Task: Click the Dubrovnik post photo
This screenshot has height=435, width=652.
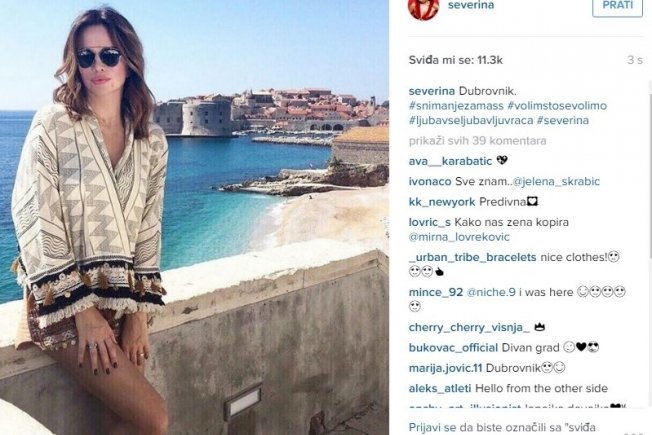Action: click(194, 218)
